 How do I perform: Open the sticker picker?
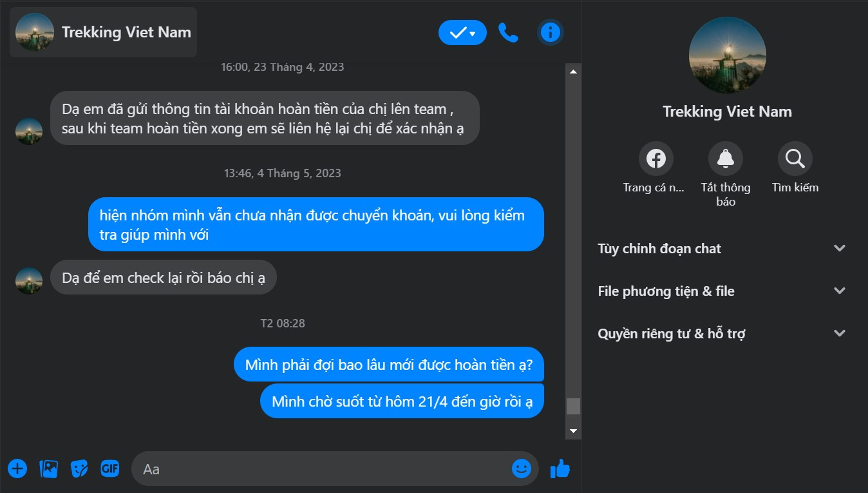point(79,469)
